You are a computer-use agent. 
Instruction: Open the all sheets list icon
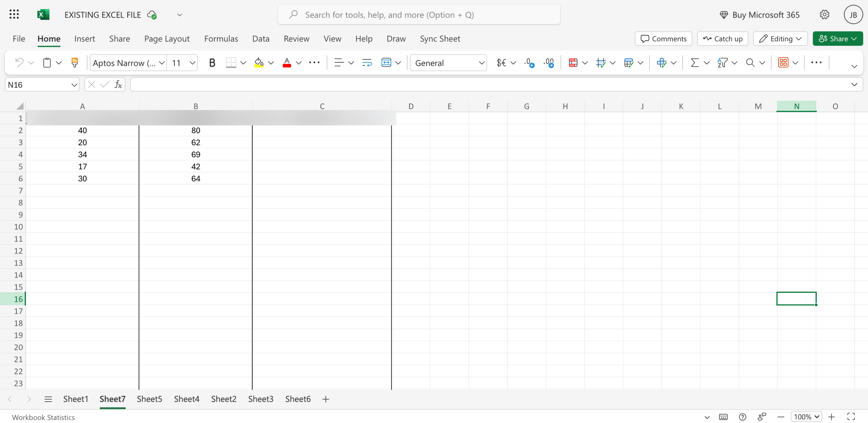click(48, 399)
